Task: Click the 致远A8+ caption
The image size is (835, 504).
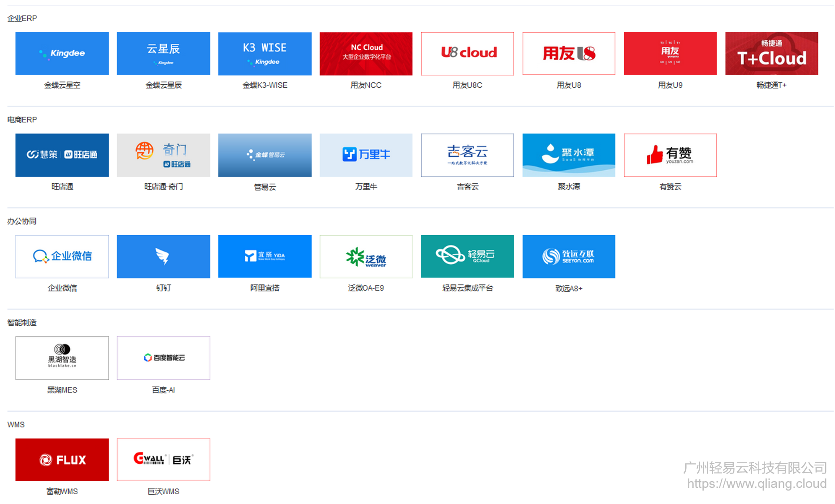Action: (x=569, y=289)
